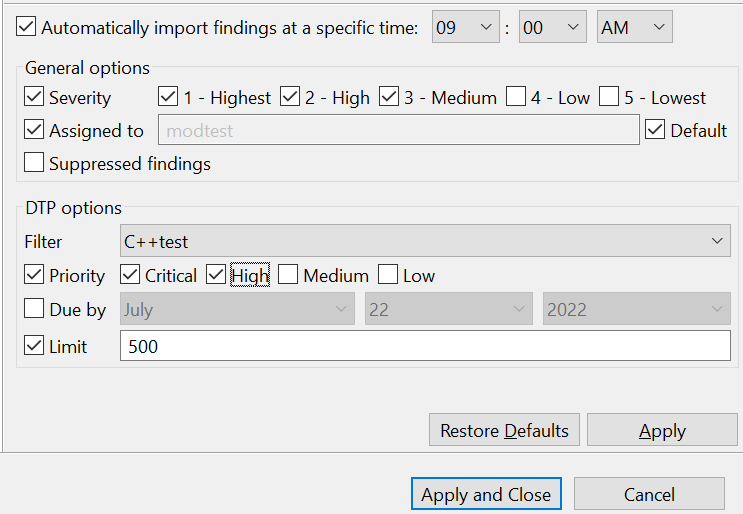
Task: Toggle the Severity checkbox
Action: coord(34,96)
